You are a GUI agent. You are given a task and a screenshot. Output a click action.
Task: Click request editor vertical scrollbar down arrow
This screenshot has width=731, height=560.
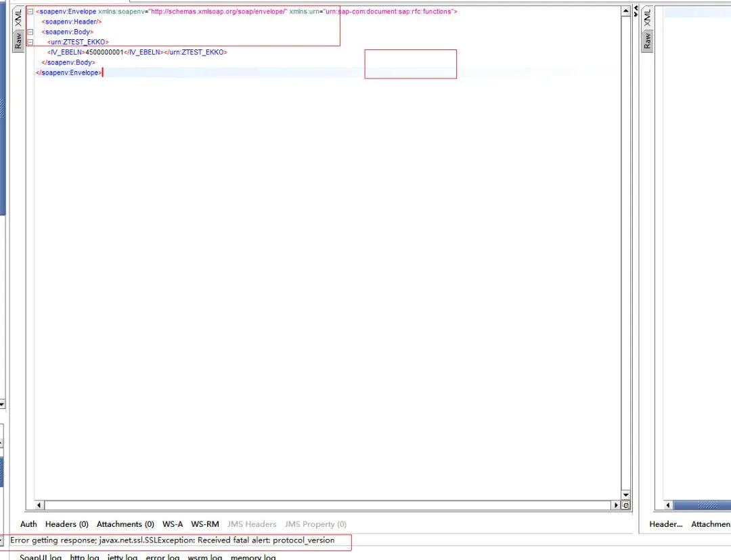click(625, 495)
